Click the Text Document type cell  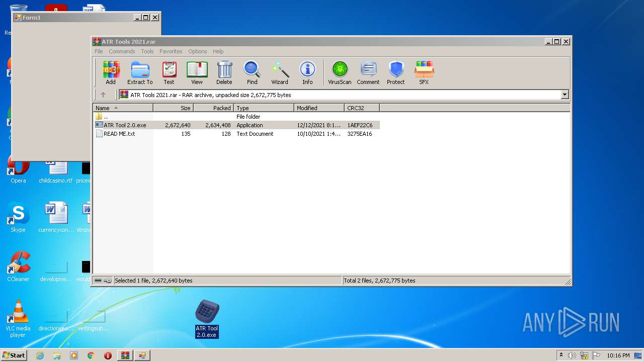click(x=255, y=134)
